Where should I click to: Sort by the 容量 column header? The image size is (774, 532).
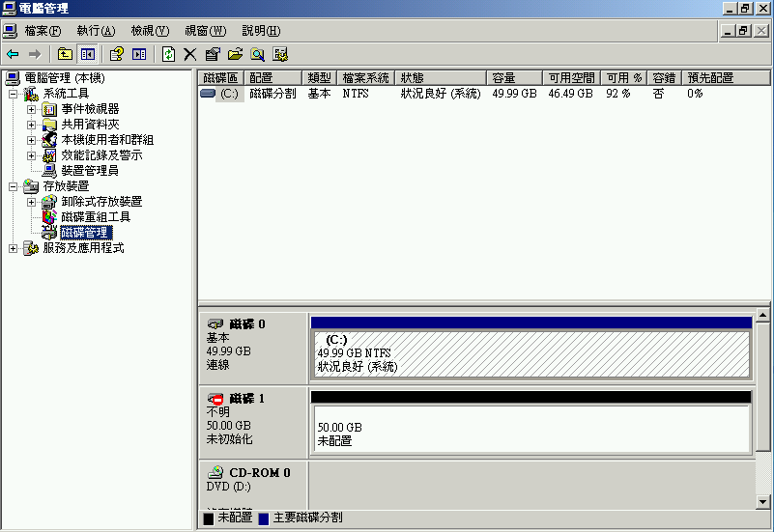coord(514,78)
